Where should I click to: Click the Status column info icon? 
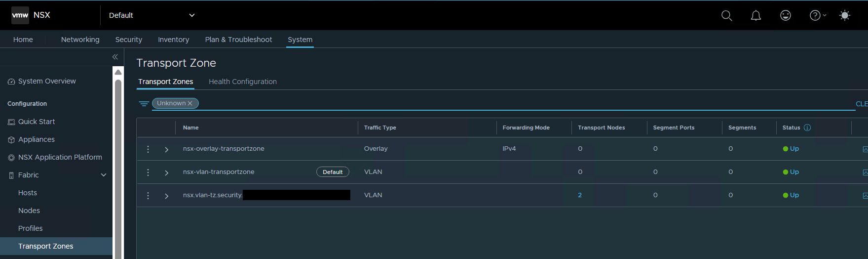coord(807,128)
